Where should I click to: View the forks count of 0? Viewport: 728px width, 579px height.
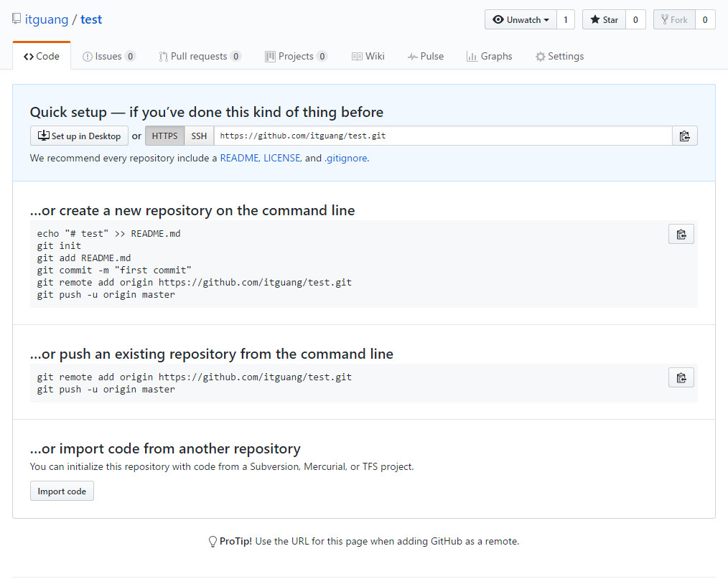coord(705,19)
